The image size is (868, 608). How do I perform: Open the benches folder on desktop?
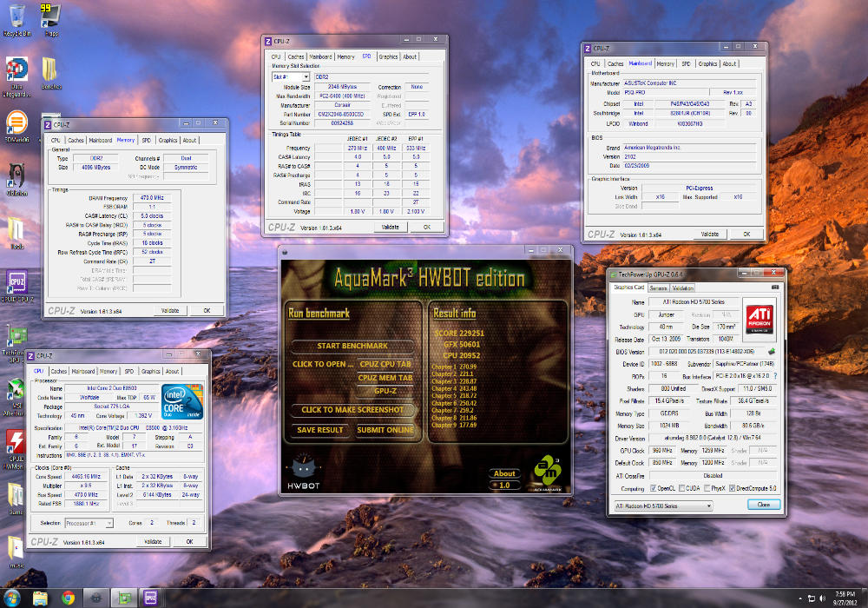click(x=51, y=73)
